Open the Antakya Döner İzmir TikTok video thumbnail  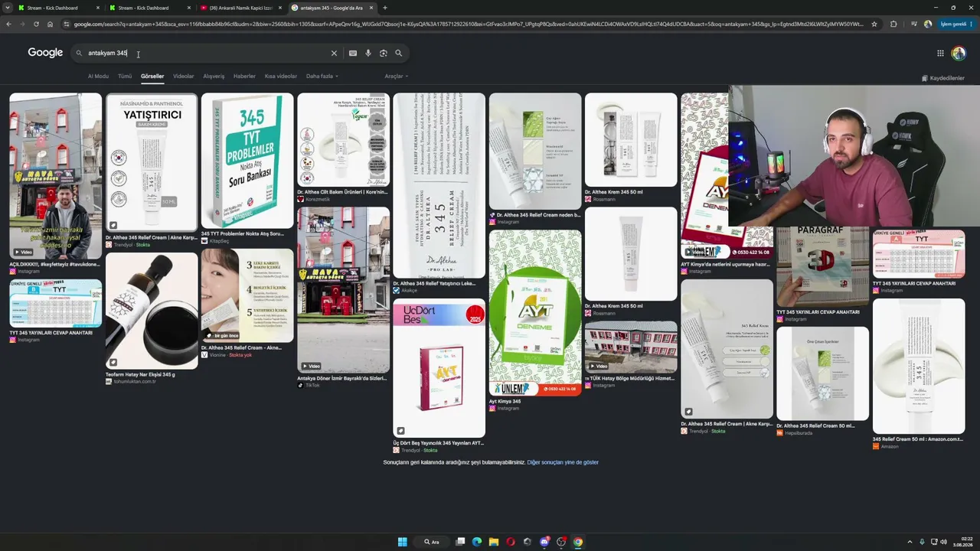(343, 289)
